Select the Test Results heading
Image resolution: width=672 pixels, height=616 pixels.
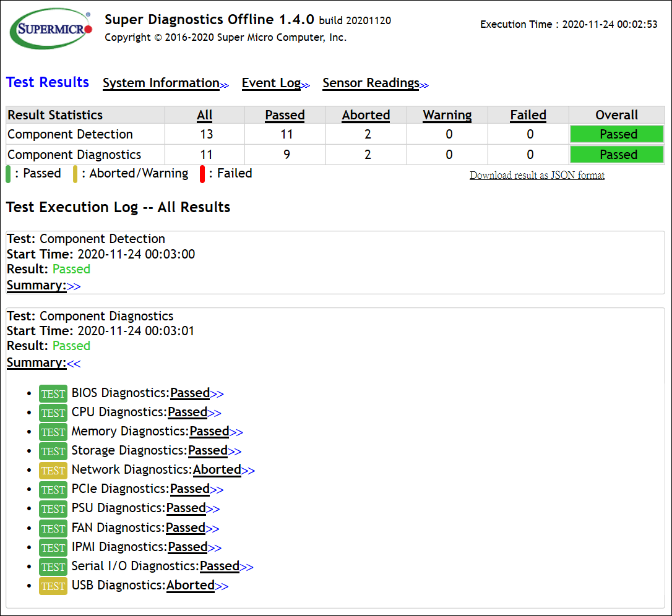tap(48, 82)
